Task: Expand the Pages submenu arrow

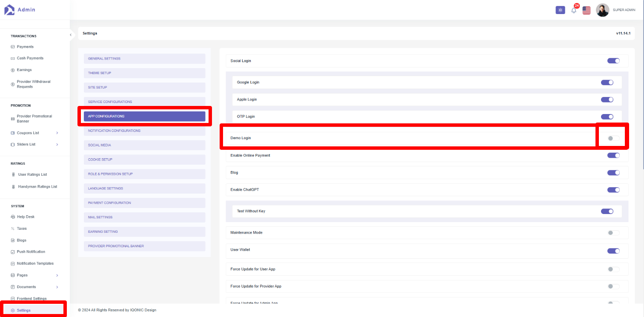Action: [x=57, y=275]
